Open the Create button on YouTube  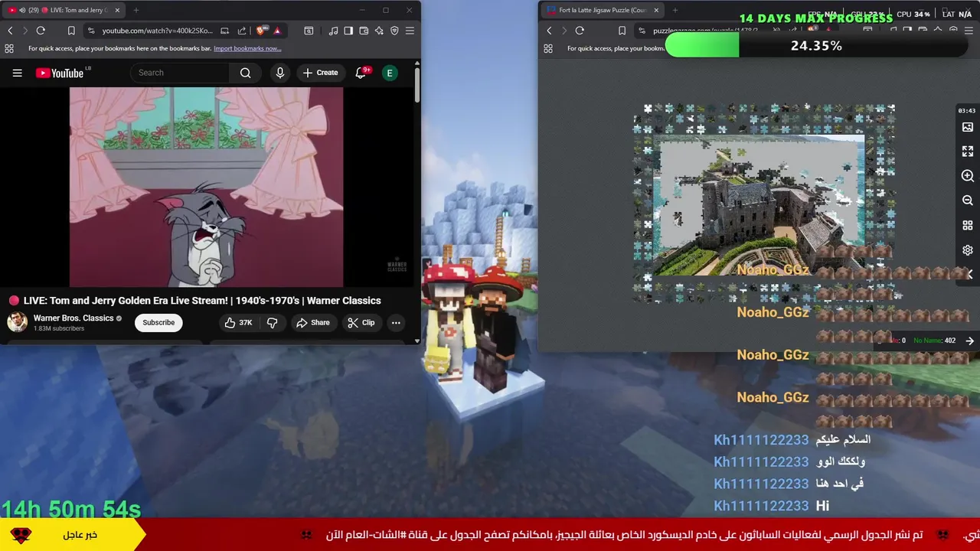[320, 73]
